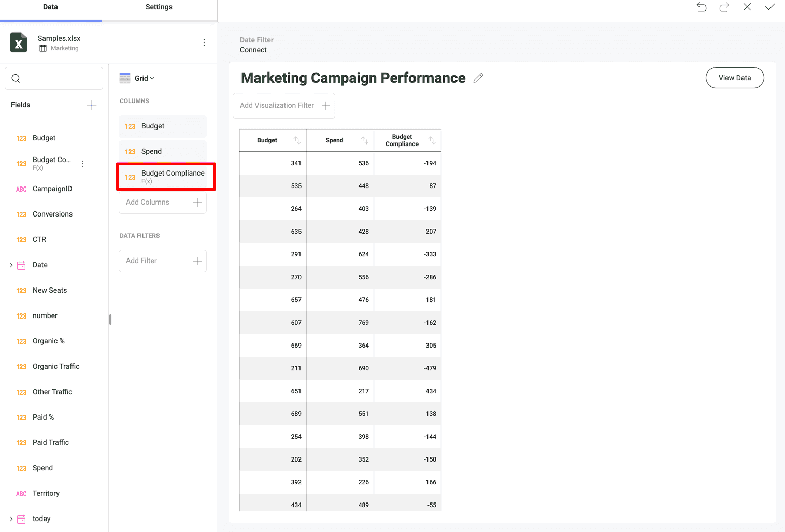Expand the Date field hierarchy
This screenshot has height=532, width=785.
pyautogui.click(x=11, y=265)
